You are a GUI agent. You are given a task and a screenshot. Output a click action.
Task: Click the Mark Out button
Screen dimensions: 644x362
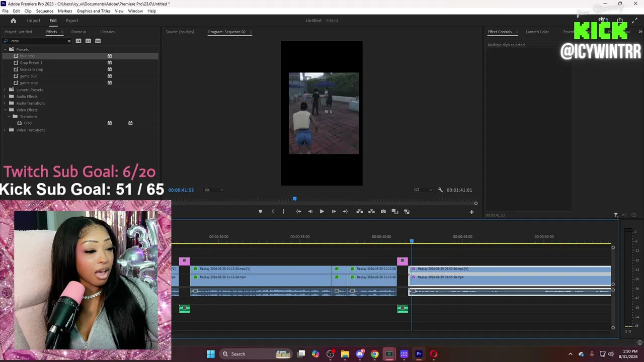pyautogui.click(x=283, y=212)
